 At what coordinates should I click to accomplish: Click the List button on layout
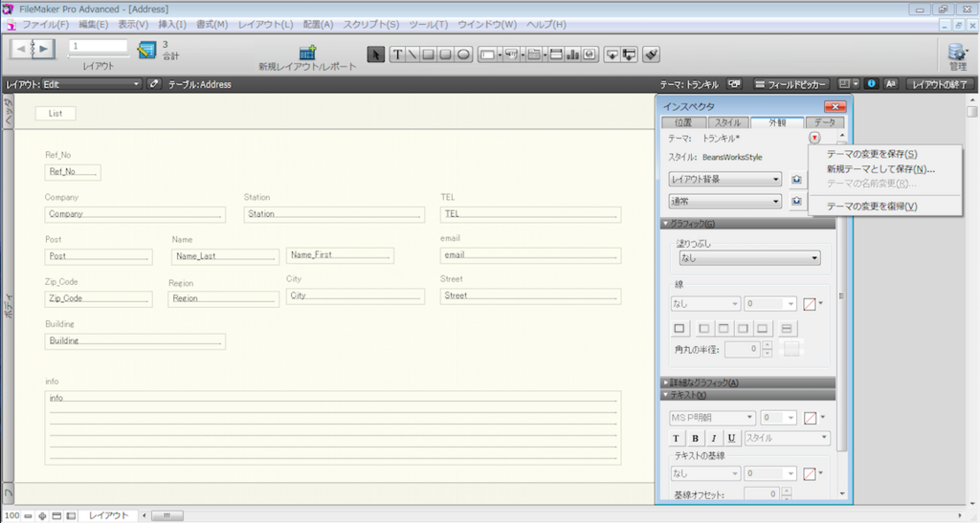tap(56, 114)
